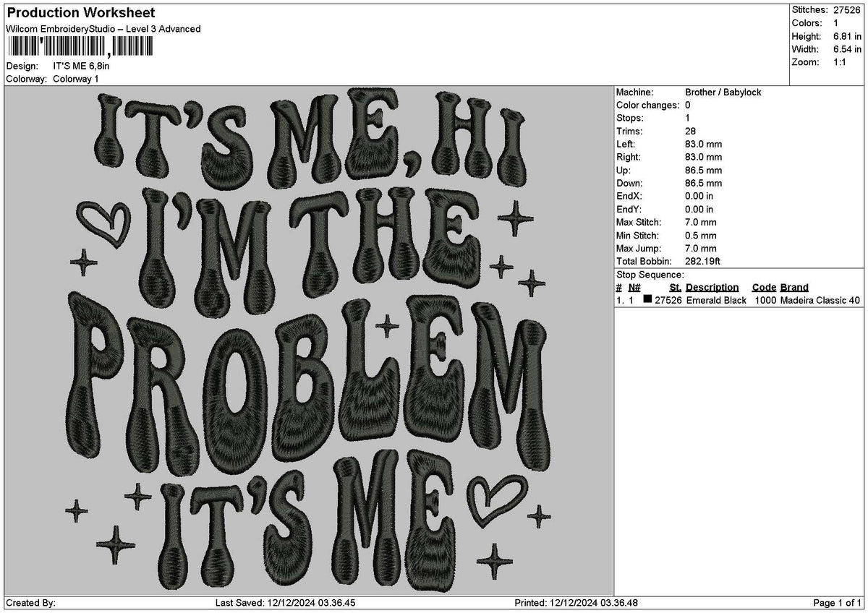Click the Machine value Brother / Babylock
The width and height of the screenshot is (868, 613).
(x=723, y=93)
